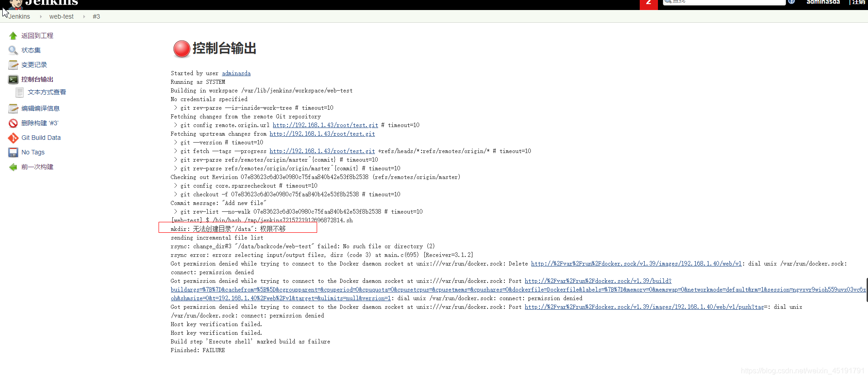Open 编辑编译信息 in the sidebar
The width and height of the screenshot is (868, 379).
point(41,108)
